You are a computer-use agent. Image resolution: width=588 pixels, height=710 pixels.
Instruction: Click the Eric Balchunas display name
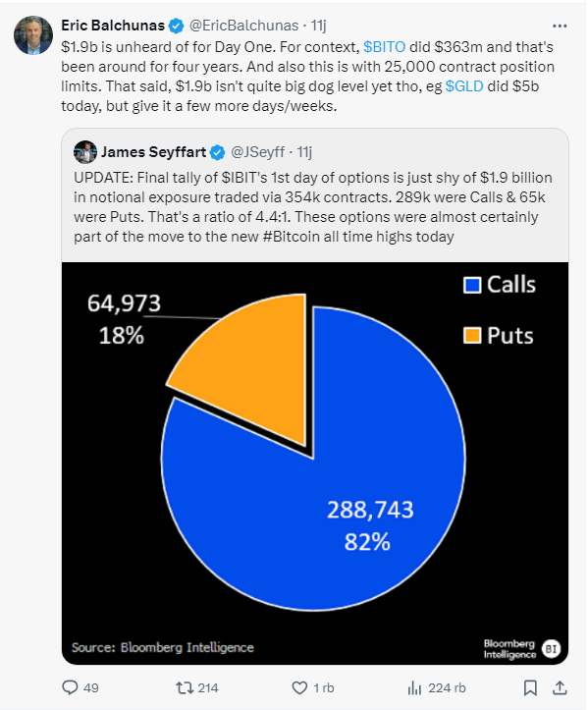tap(113, 26)
